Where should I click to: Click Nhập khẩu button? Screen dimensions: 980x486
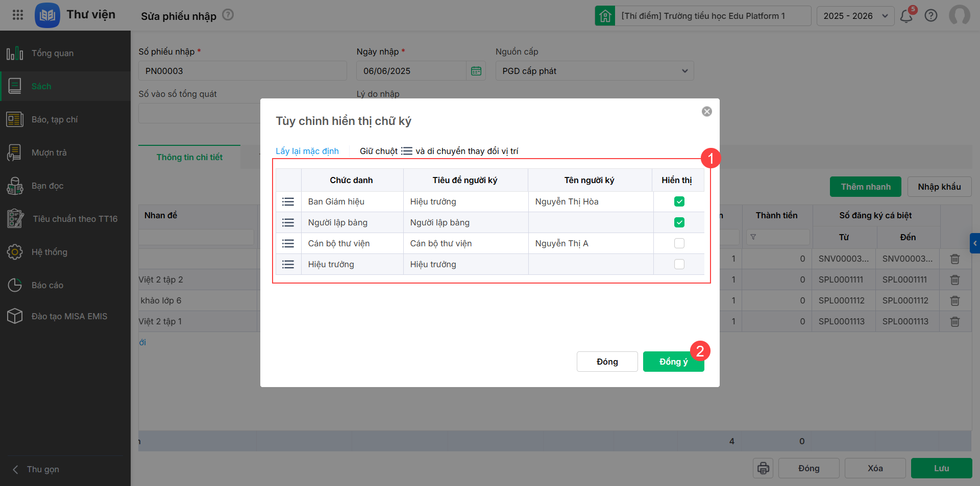[x=939, y=187]
